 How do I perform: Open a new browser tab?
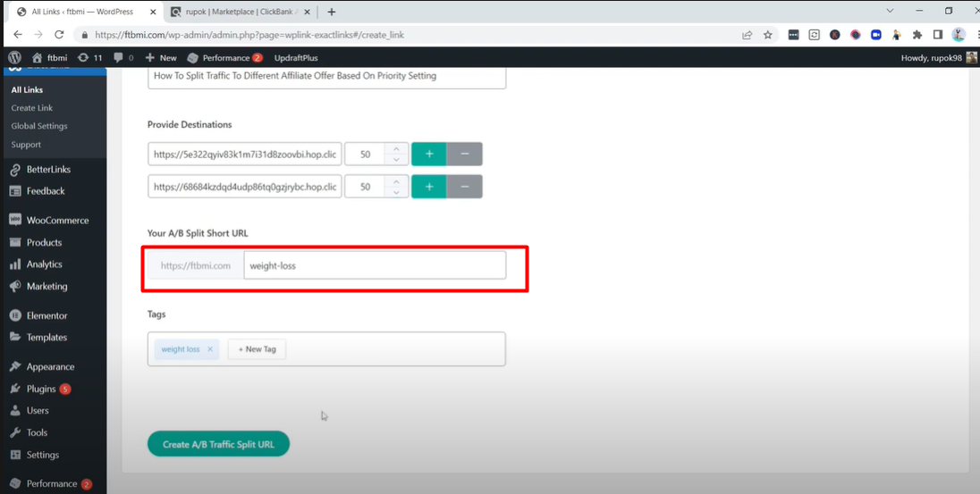(x=331, y=12)
